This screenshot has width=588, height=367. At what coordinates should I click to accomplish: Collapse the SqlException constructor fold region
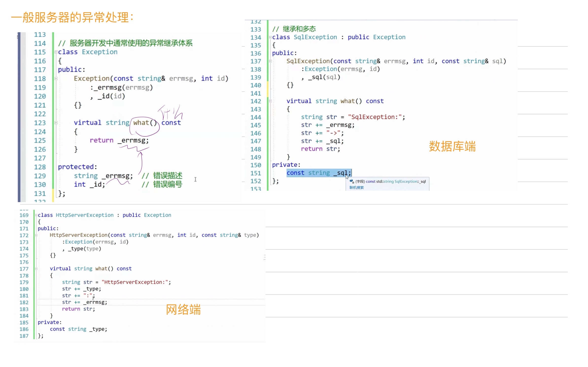[270, 61]
